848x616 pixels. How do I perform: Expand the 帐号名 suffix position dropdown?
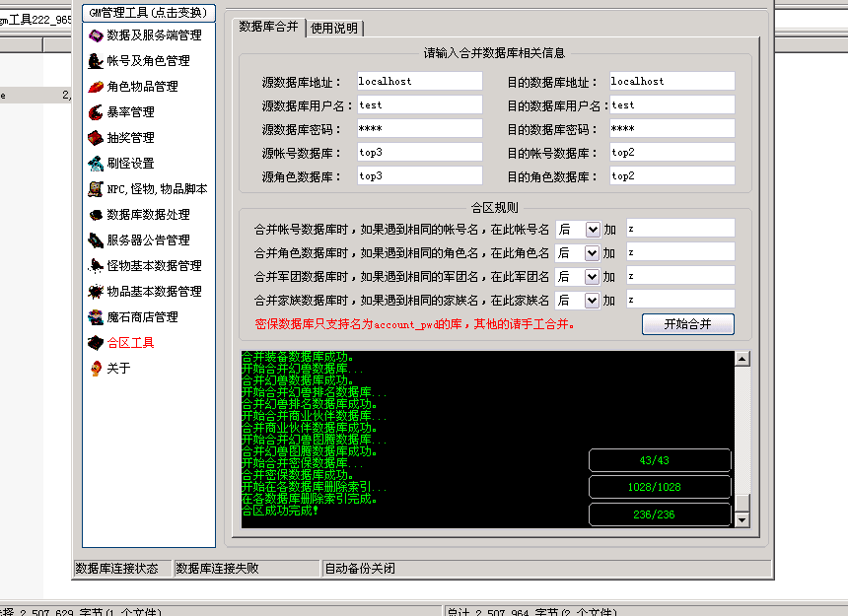click(x=593, y=230)
